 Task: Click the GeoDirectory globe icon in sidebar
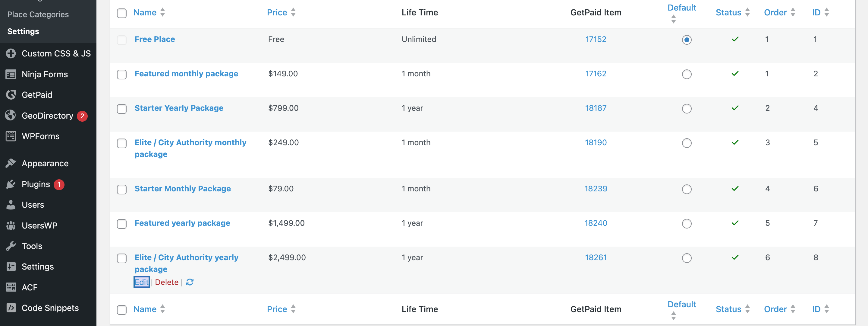coord(11,115)
